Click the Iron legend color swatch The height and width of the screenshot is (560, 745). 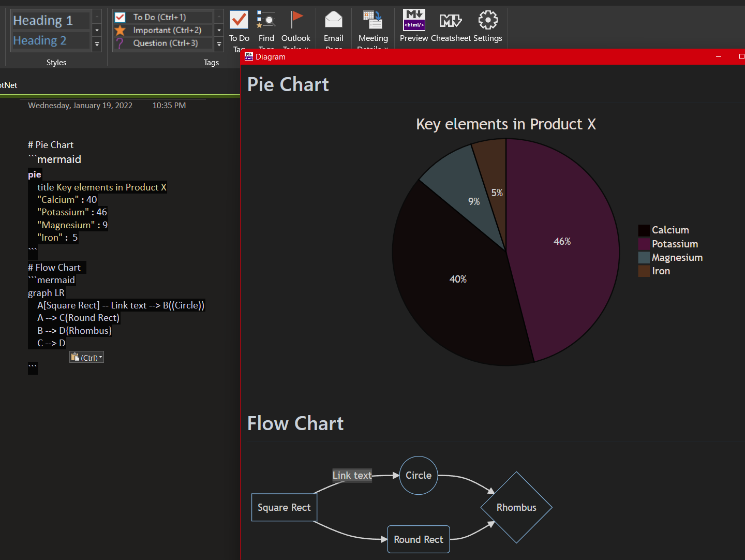click(644, 271)
